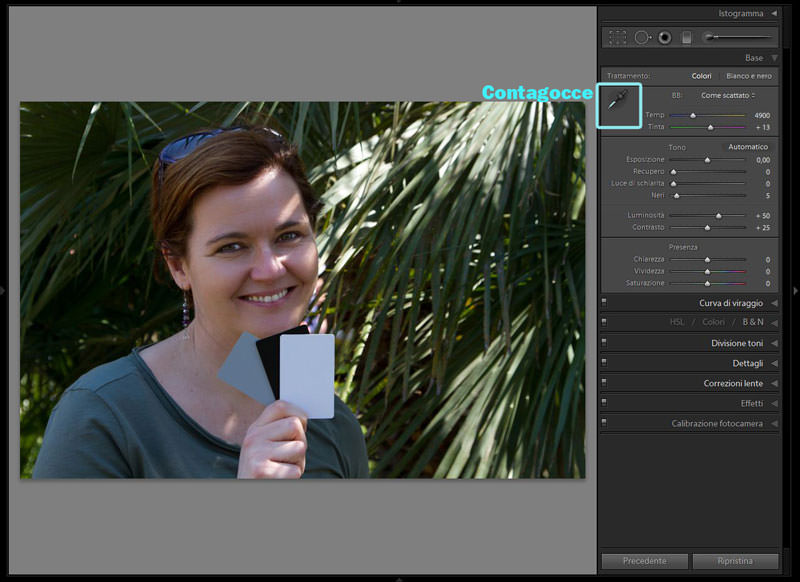Image resolution: width=800 pixels, height=582 pixels.
Task: Select the Colori treatment option
Action: (701, 76)
